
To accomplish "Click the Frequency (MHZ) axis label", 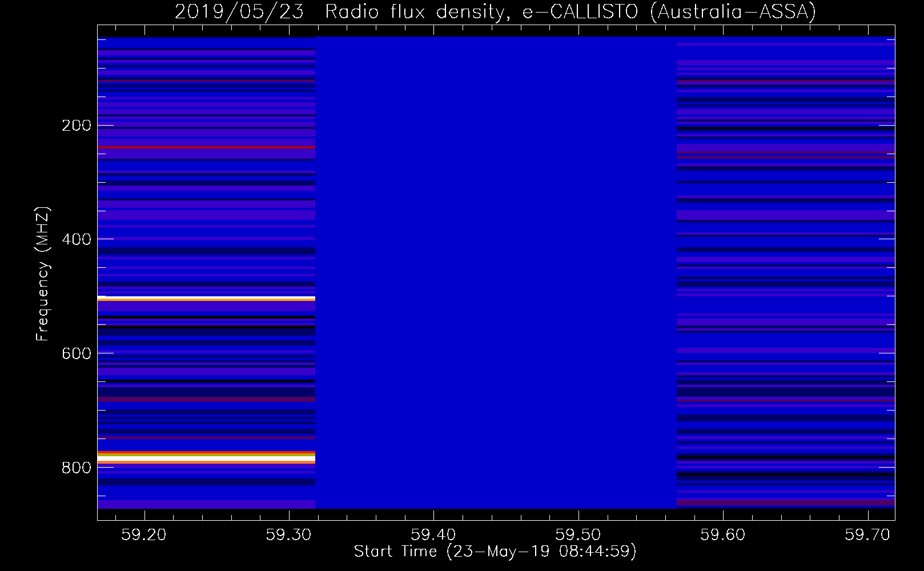I will coord(43,273).
